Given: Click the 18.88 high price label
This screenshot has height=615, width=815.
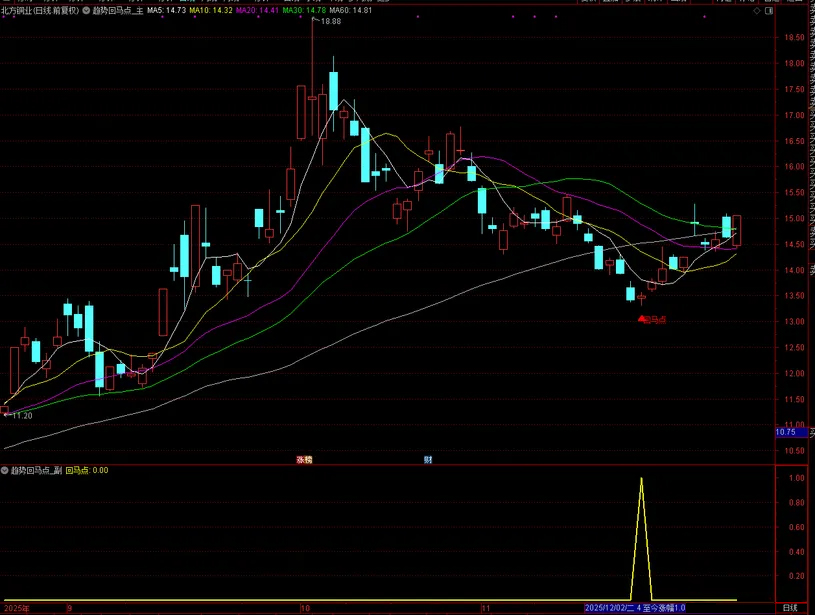Looking at the screenshot, I should pyautogui.click(x=330, y=21).
